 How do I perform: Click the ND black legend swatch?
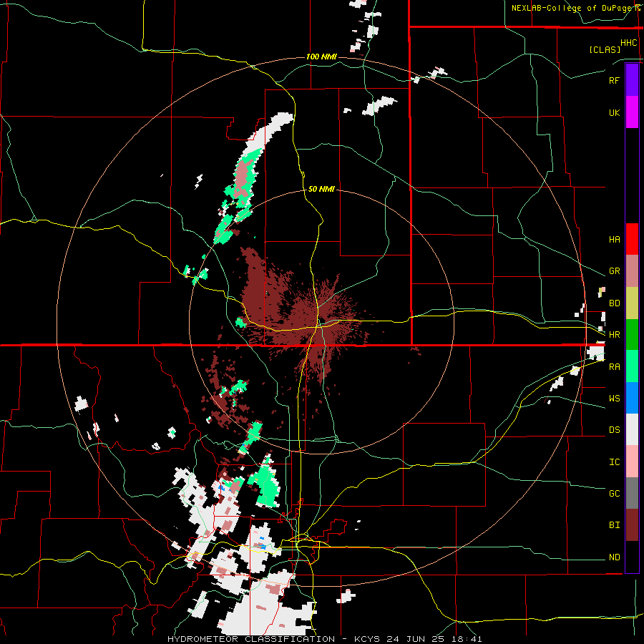632,557
